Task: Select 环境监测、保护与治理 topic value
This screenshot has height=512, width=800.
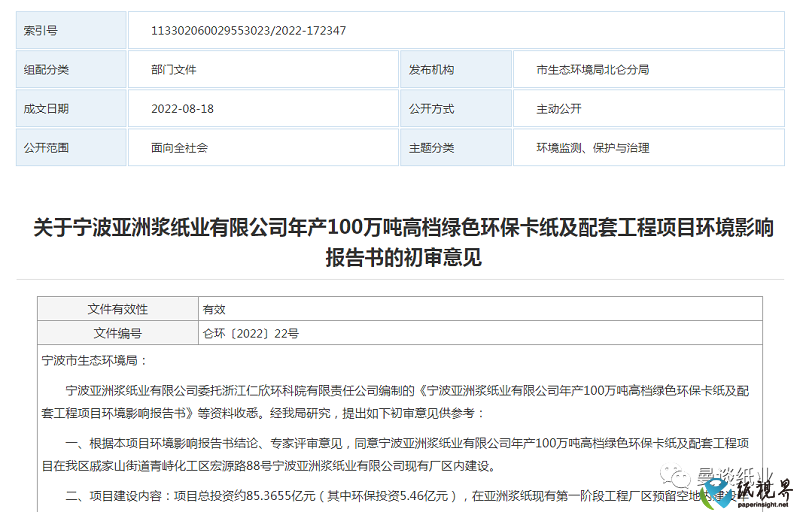Action: point(592,148)
